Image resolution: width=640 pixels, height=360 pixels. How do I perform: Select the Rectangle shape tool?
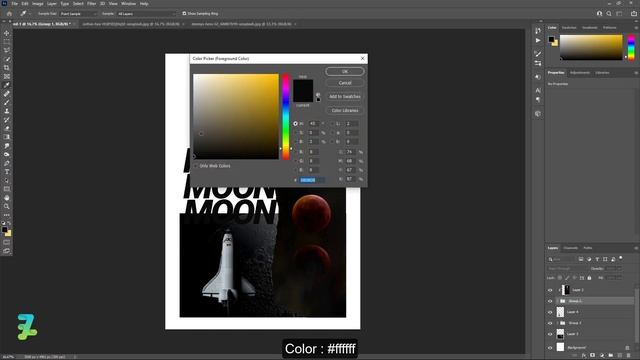(7, 189)
